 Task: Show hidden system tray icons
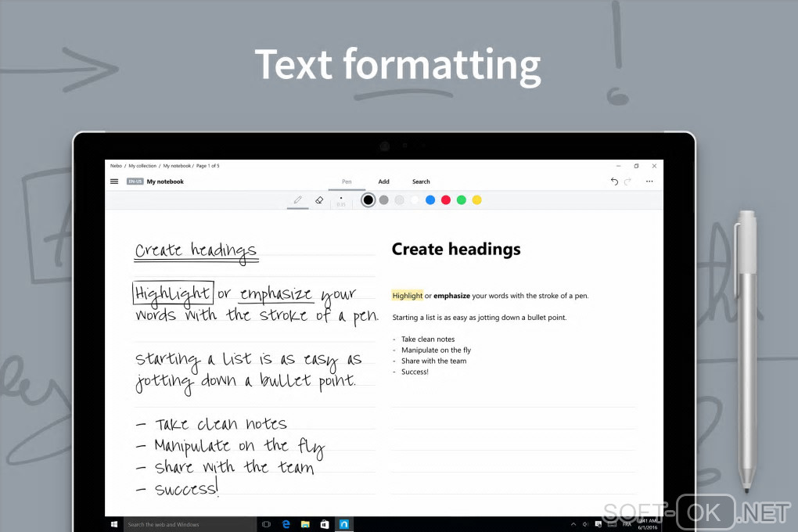(x=573, y=524)
